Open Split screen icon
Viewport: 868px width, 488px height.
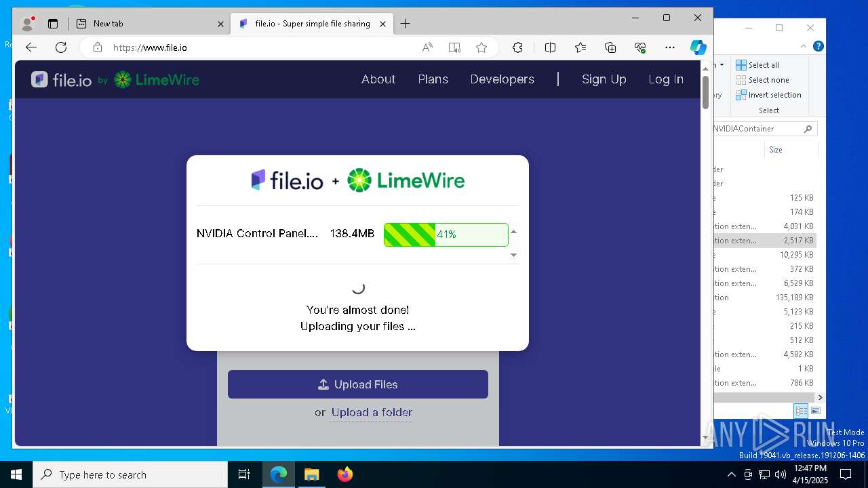pyautogui.click(x=550, y=47)
